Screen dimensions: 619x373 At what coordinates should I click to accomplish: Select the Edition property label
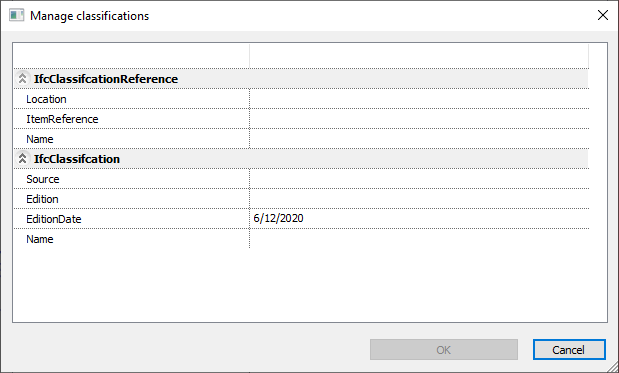42,199
